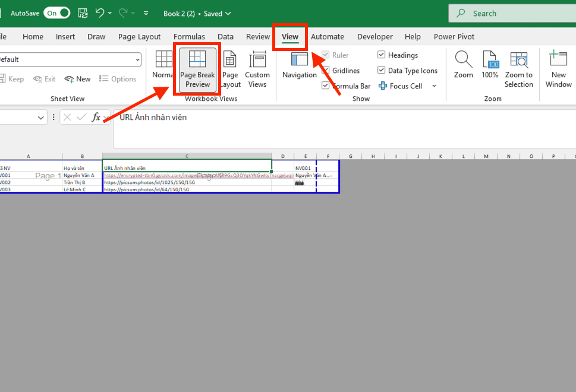Toggle the Gridlines checkbox
This screenshot has width=576, height=392.
pos(326,70)
